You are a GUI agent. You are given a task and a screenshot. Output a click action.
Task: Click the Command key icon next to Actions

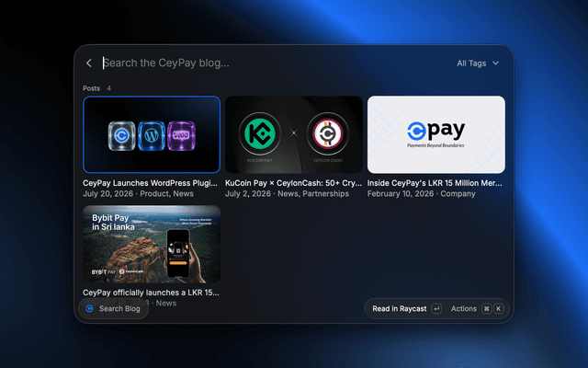486,309
